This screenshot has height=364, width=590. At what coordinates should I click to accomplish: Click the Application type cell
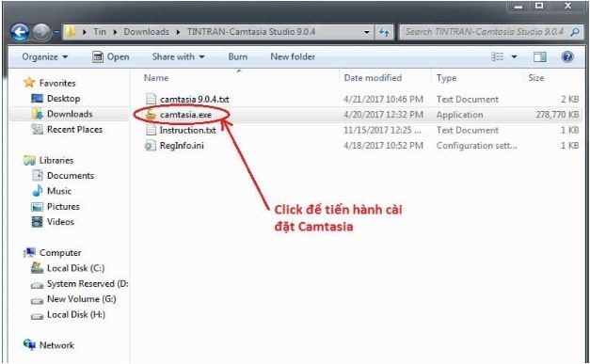(x=459, y=115)
